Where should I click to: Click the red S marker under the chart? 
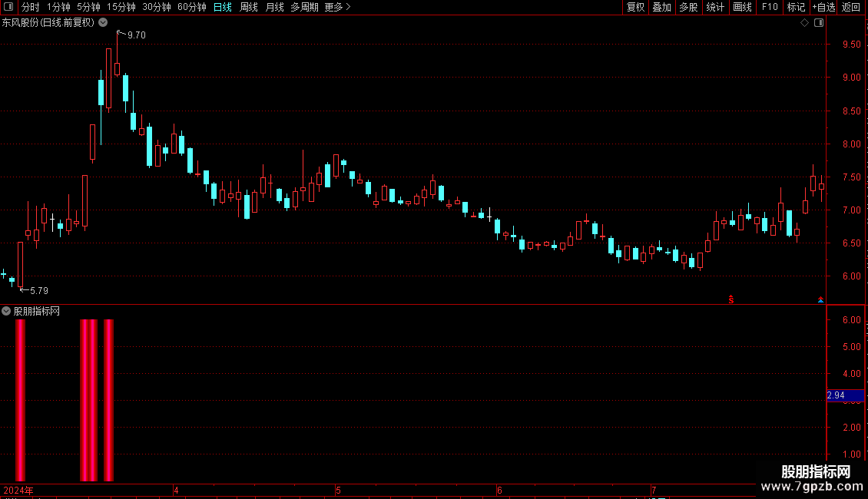[x=731, y=299]
